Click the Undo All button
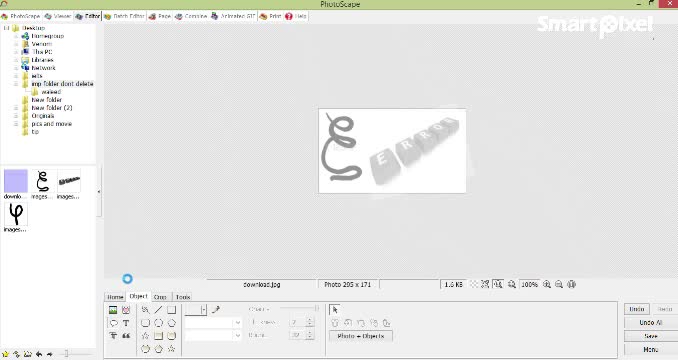Image resolution: width=678 pixels, height=360 pixels. pos(651,323)
